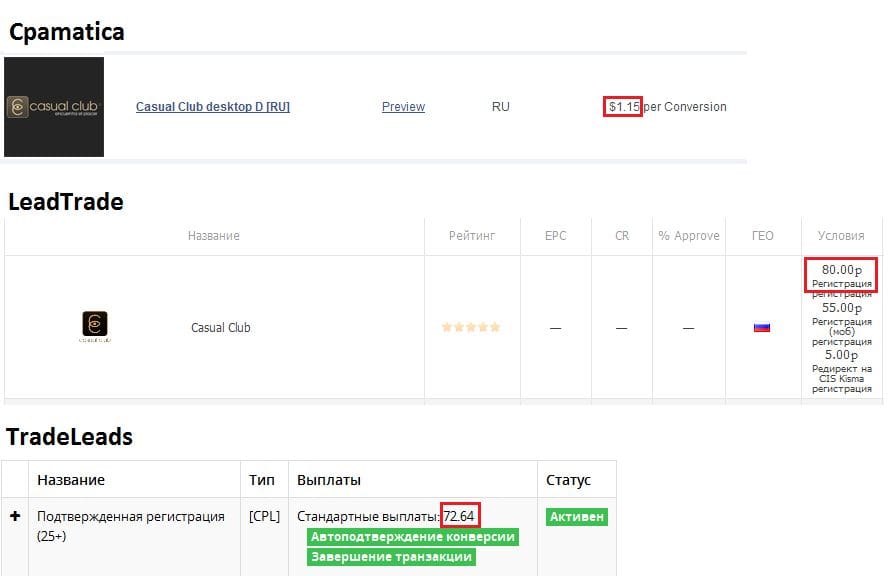Click the RU geo text in Cpamatica
The image size is (888, 576).
pos(501,106)
